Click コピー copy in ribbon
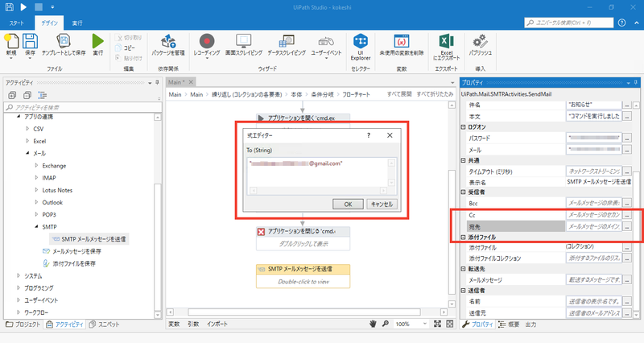Image resolution: width=644 pixels, height=343 pixels. [126, 48]
